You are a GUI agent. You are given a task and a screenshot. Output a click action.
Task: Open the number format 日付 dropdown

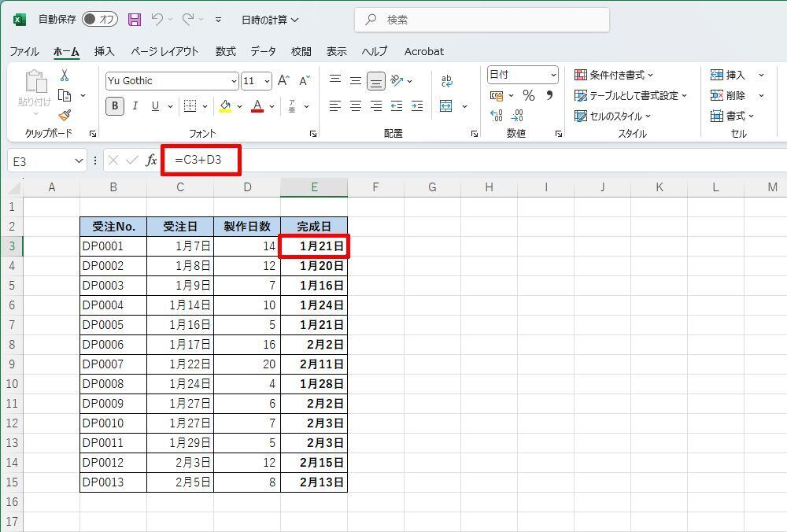point(553,76)
